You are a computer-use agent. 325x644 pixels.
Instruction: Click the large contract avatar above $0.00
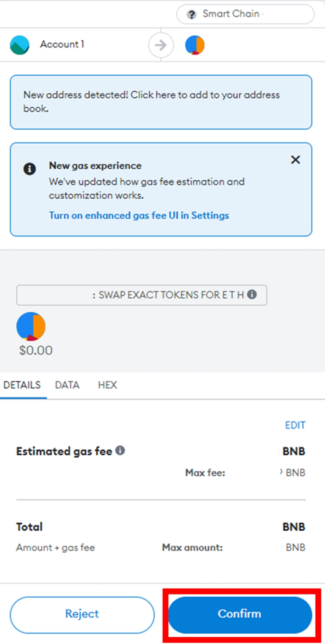click(x=31, y=327)
